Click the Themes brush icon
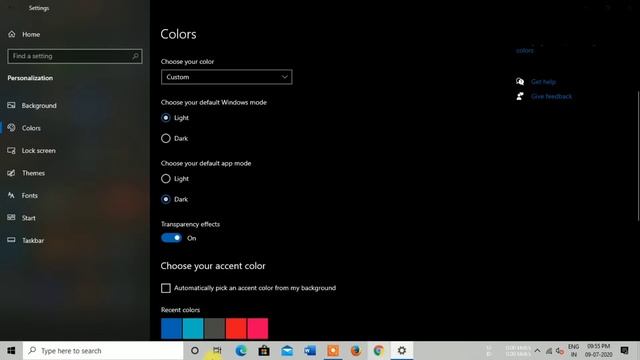 [x=11, y=173]
